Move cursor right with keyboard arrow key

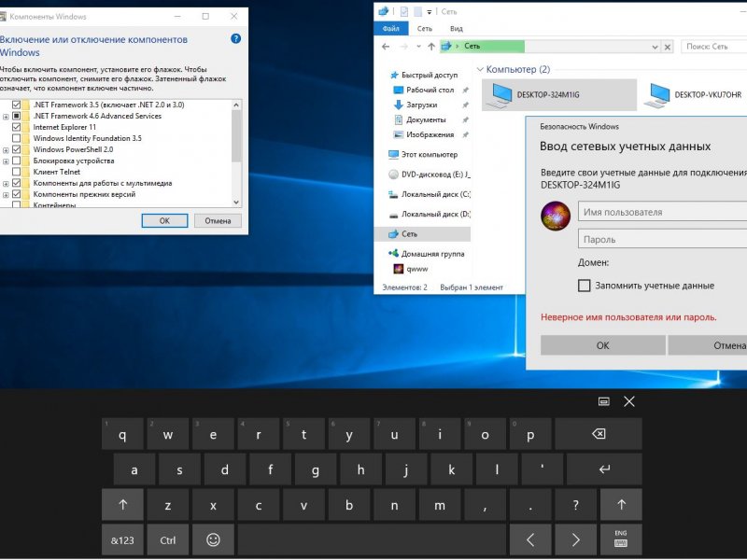575,540
